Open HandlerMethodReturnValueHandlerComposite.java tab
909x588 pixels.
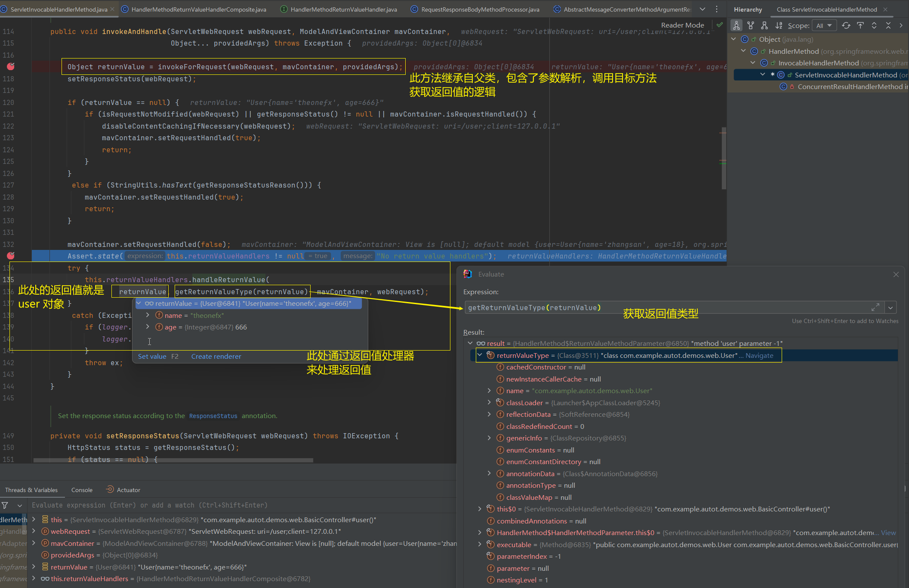pos(194,9)
